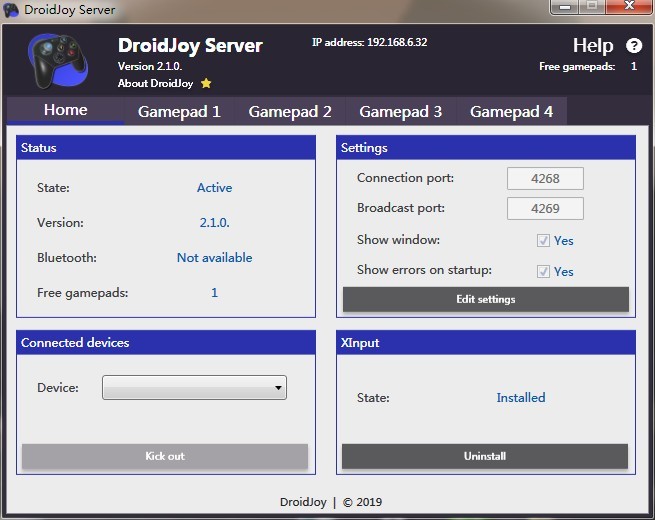Viewport: 655px width, 520px height.
Task: Click the Broadcast port field
Action: [x=545, y=209]
